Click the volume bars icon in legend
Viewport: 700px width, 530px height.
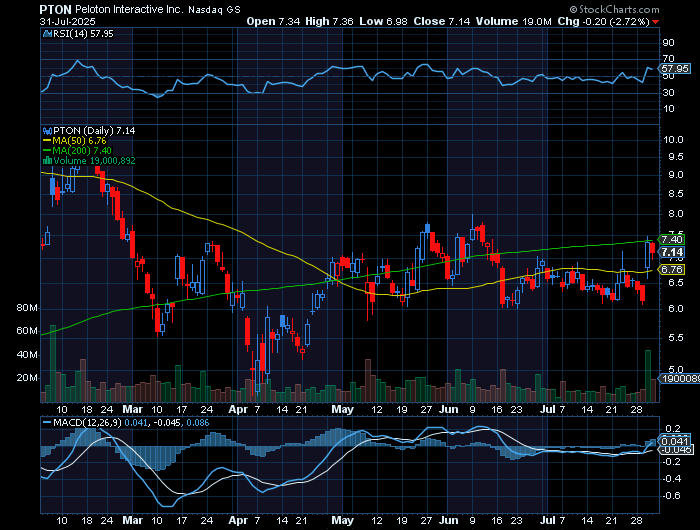pos(47,161)
